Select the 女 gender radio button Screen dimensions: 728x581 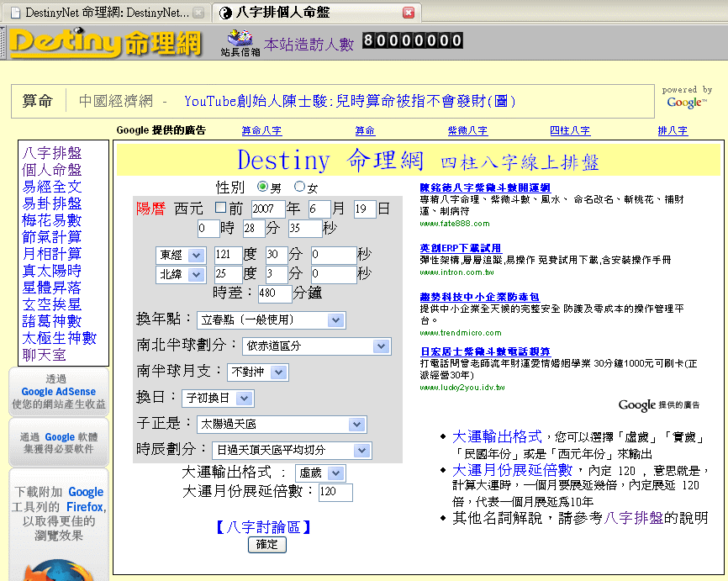pos(300,188)
